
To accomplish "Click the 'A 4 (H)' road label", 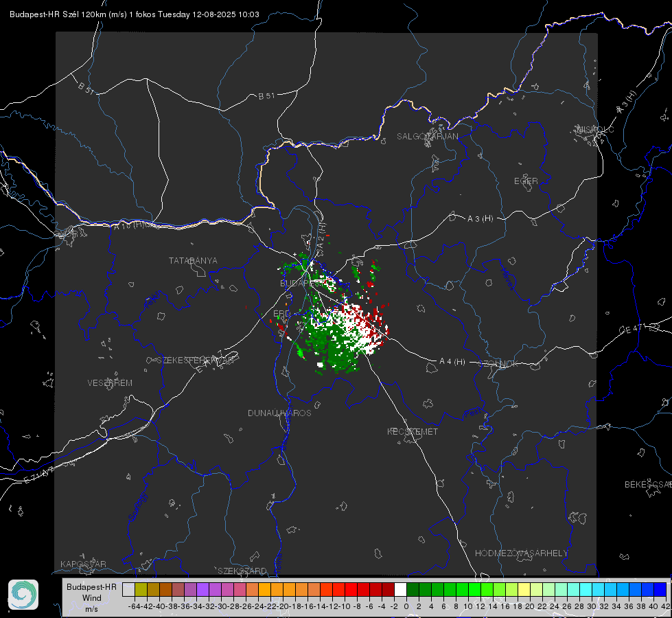I will [452, 362].
